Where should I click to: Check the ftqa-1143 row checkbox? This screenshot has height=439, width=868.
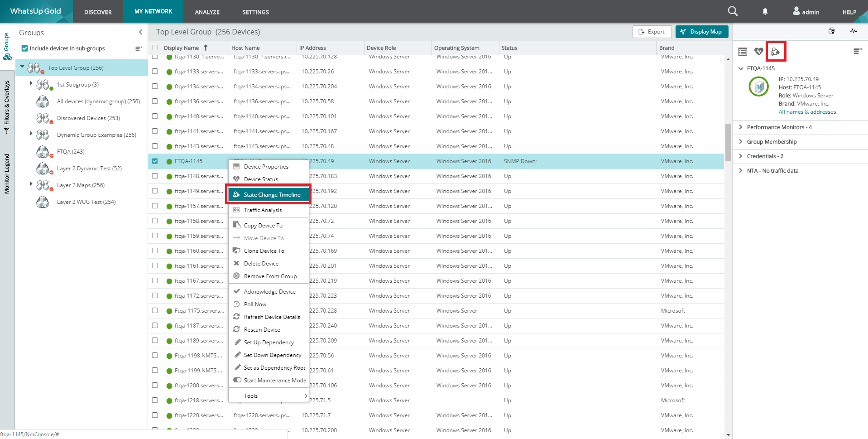coord(155,146)
